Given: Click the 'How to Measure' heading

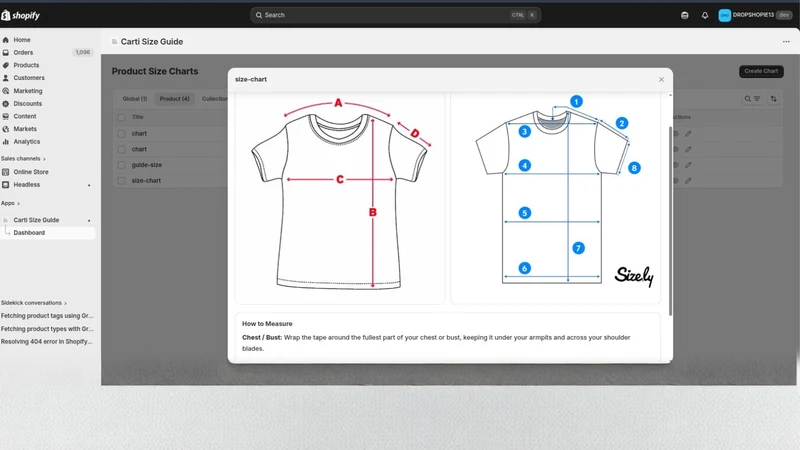Looking at the screenshot, I should (267, 324).
